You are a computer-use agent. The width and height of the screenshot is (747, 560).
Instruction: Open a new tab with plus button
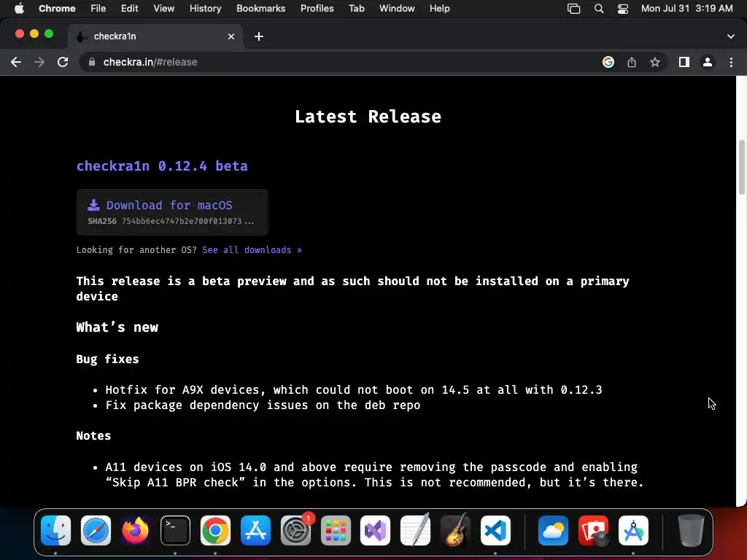[259, 36]
